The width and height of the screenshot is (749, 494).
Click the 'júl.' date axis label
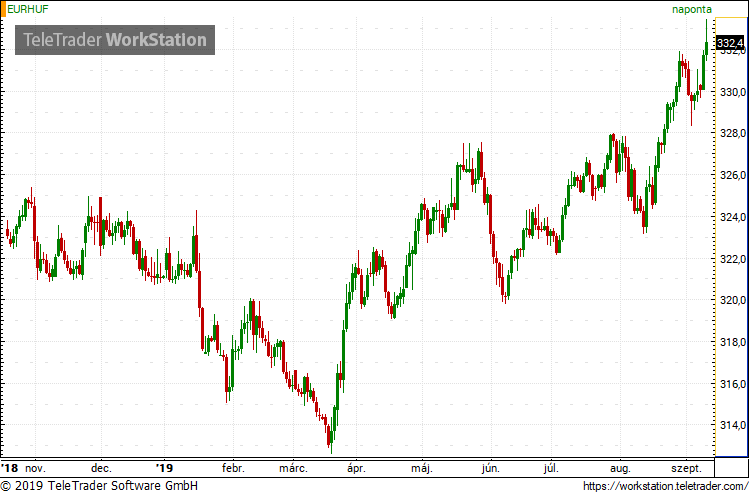pyautogui.click(x=551, y=468)
